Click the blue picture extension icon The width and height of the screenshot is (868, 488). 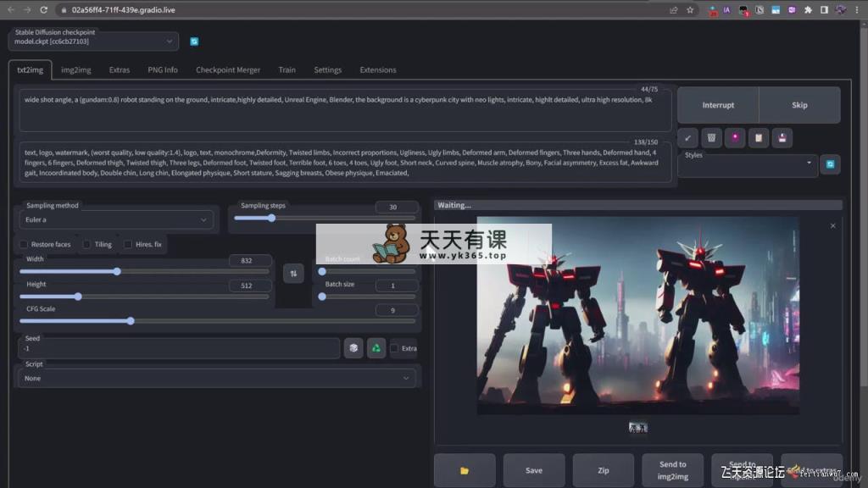click(x=776, y=10)
